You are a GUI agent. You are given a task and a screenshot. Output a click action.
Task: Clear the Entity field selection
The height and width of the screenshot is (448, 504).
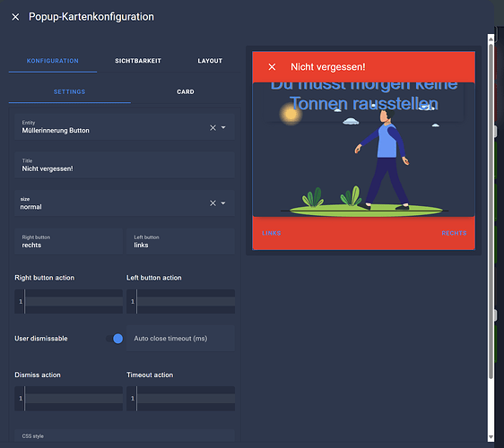coord(213,128)
